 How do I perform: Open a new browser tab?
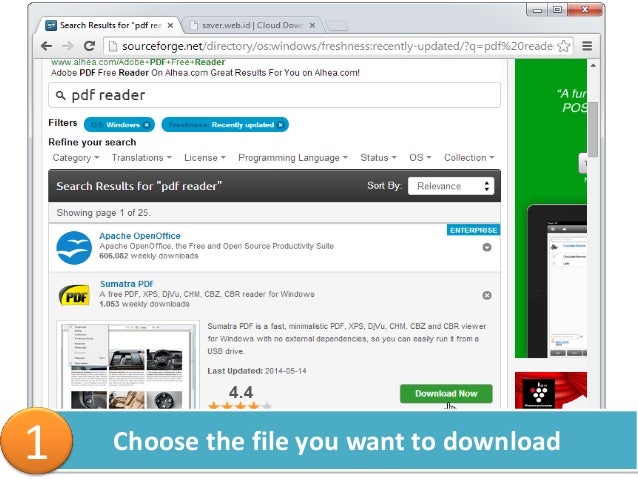[x=337, y=26]
